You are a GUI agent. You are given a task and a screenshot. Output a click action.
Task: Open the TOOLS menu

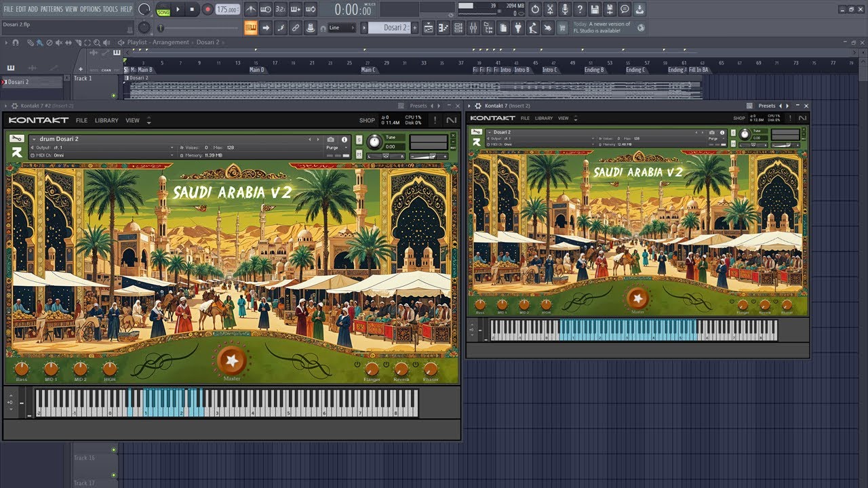point(111,9)
